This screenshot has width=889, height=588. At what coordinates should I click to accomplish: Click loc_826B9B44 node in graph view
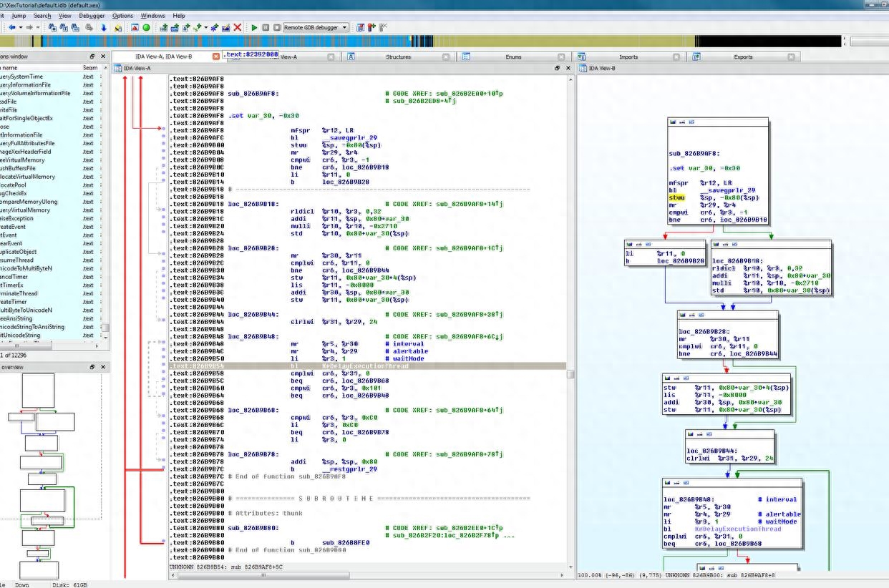point(729,447)
